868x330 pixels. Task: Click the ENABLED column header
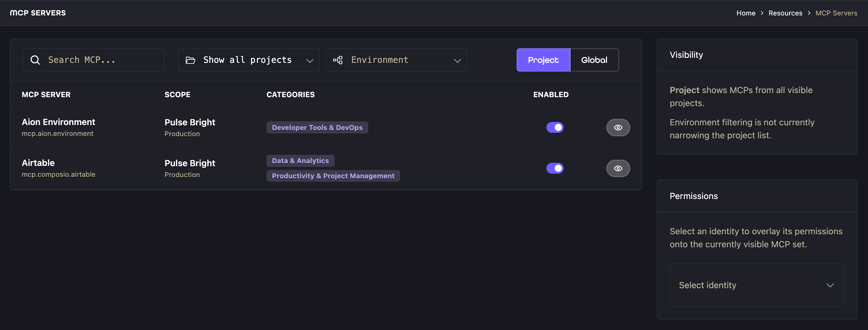[551, 95]
